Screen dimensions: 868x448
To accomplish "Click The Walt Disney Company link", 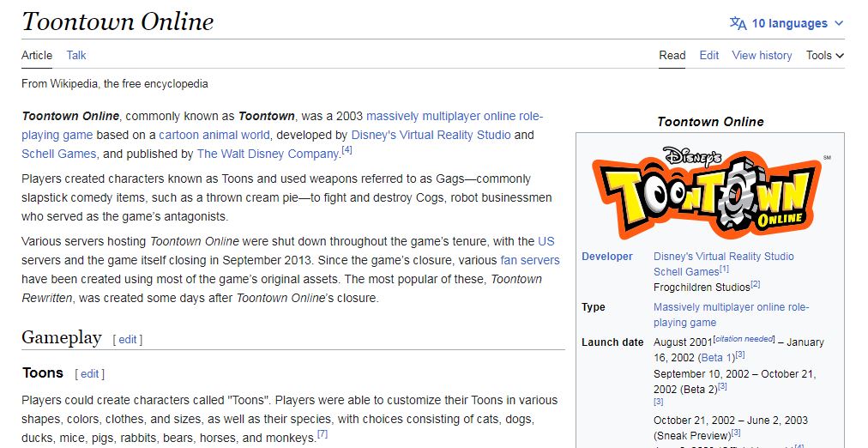I will pos(268,154).
